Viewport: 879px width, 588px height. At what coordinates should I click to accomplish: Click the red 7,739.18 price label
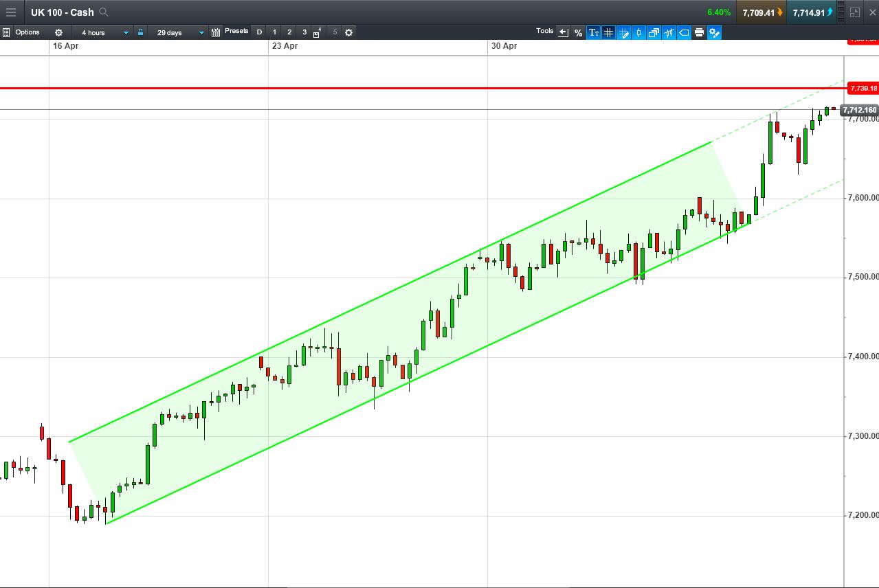[x=863, y=88]
